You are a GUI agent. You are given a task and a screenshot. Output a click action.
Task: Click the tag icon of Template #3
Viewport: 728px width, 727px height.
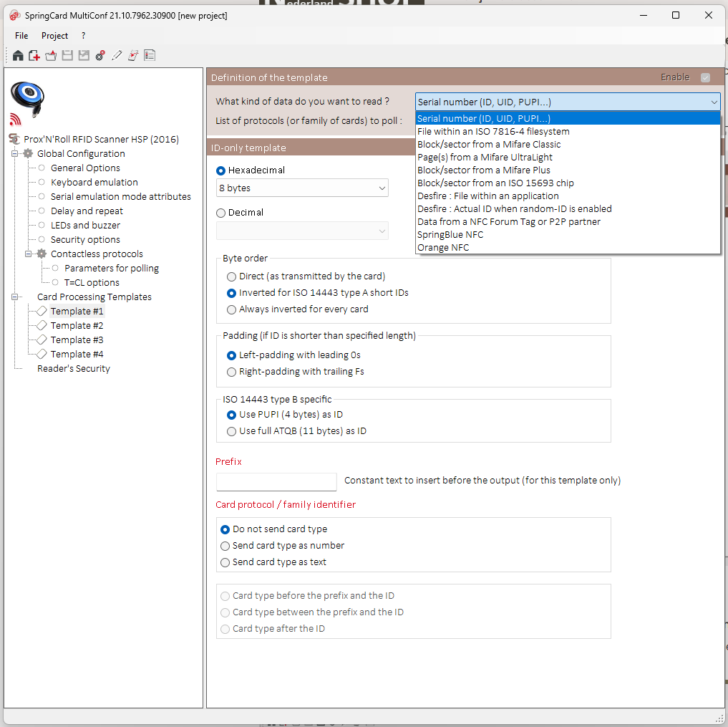[x=42, y=340]
